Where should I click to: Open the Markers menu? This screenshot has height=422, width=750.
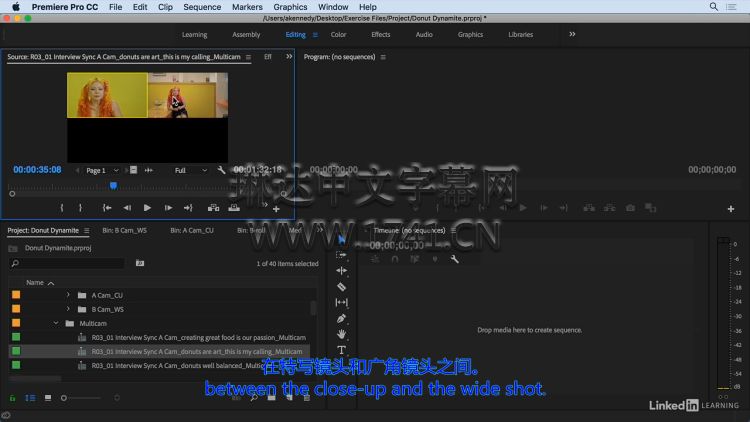point(247,7)
